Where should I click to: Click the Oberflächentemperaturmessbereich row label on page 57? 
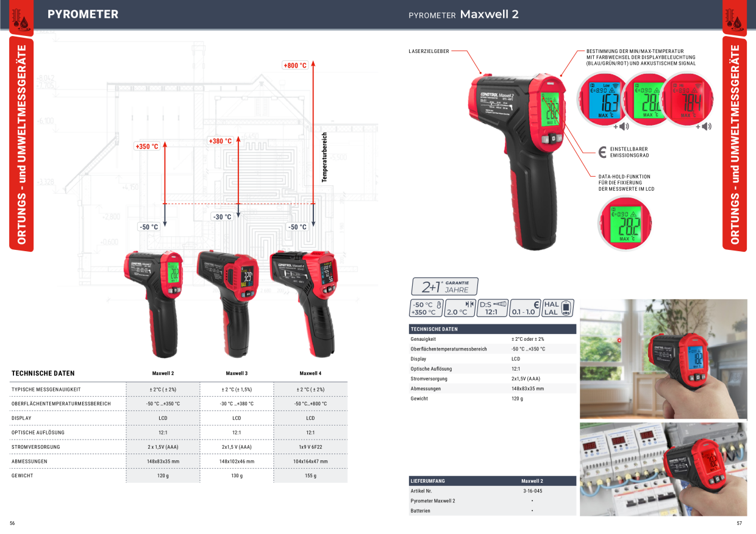point(449,349)
